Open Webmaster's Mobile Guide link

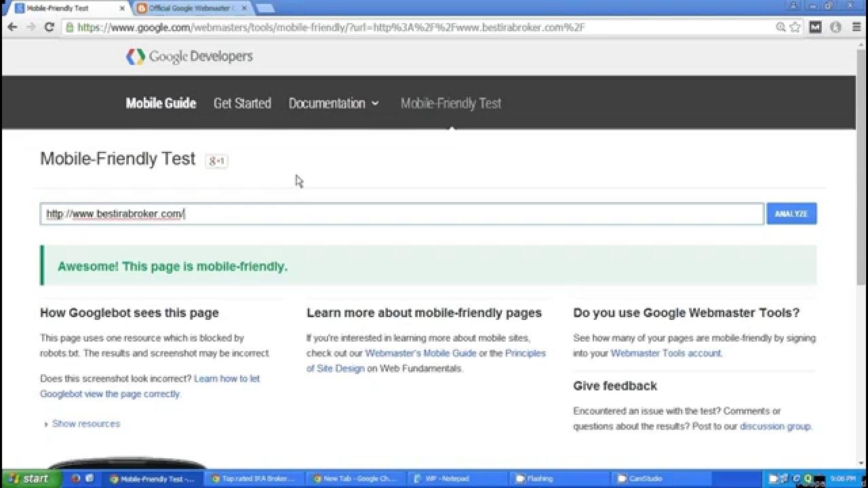420,353
